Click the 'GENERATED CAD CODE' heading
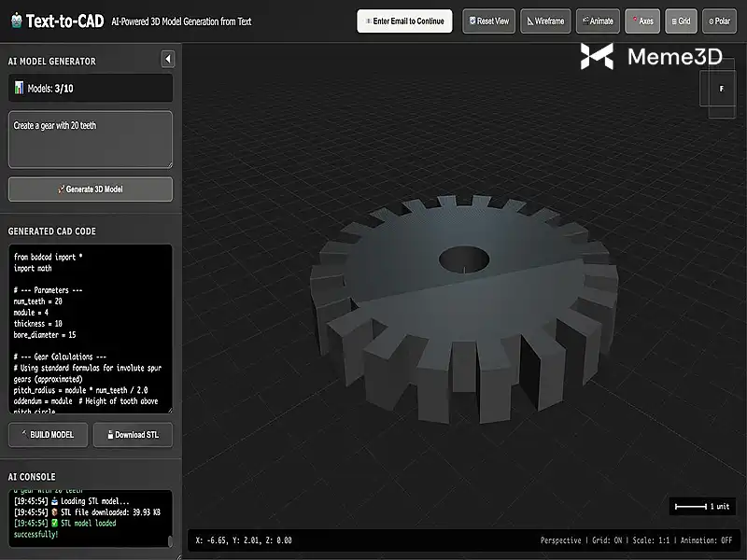This screenshot has height=560, width=747. click(52, 231)
